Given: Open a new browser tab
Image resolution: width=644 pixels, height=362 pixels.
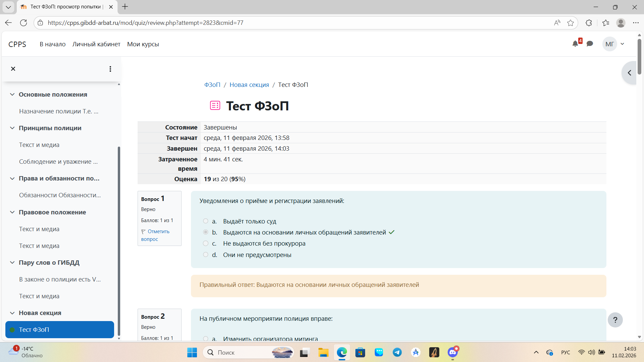Looking at the screenshot, I should click(125, 7).
